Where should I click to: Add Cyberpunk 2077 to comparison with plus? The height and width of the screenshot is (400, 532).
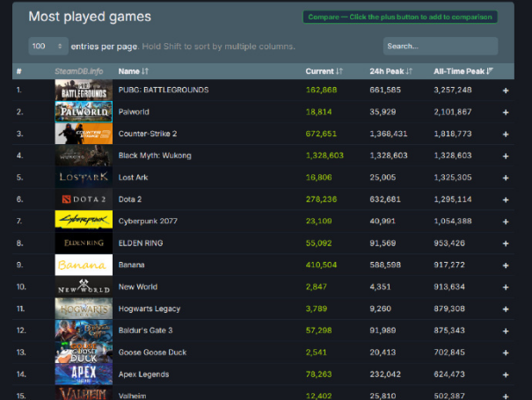tap(506, 222)
